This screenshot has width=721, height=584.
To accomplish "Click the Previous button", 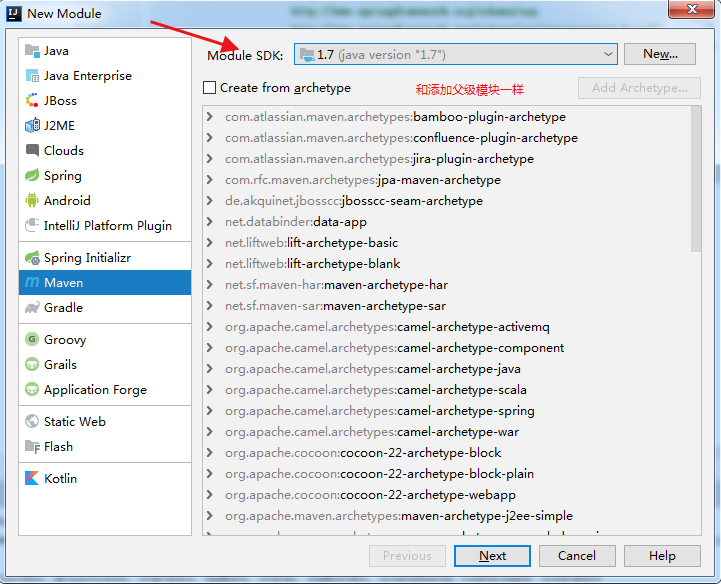I will 407,555.
